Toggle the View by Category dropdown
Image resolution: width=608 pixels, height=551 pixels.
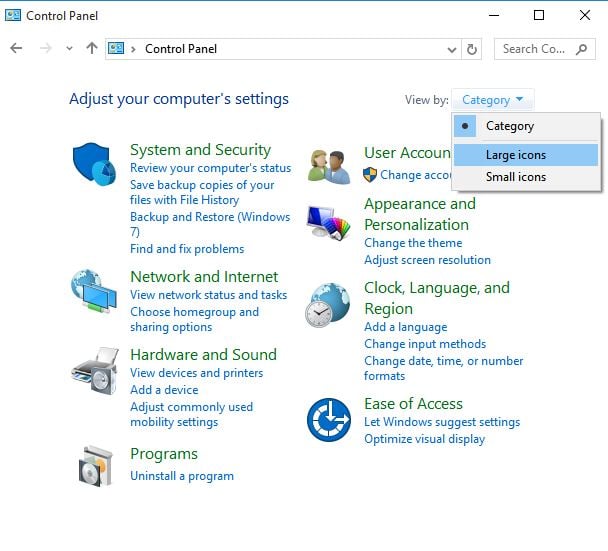pyautogui.click(x=492, y=100)
